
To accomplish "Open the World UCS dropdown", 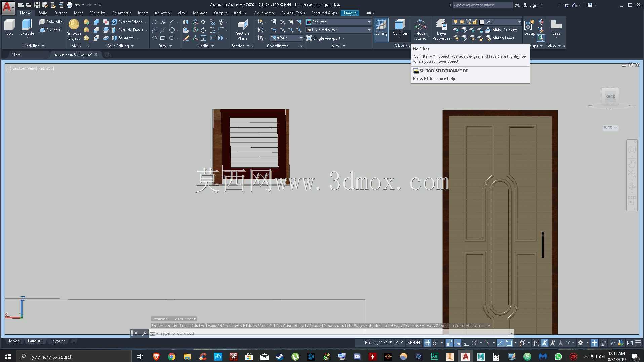I will click(286, 38).
